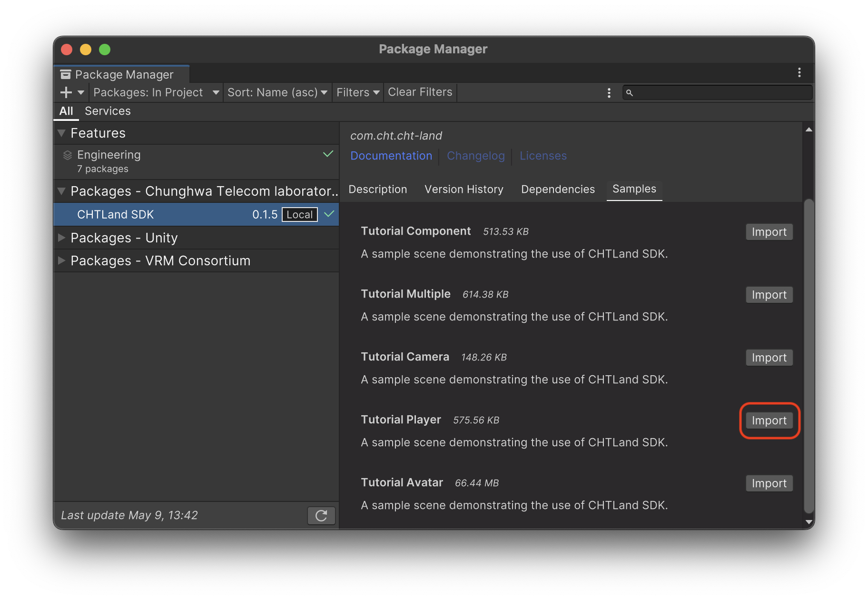This screenshot has height=600, width=868.
Task: Import the Tutorial Player sample
Action: tap(769, 420)
